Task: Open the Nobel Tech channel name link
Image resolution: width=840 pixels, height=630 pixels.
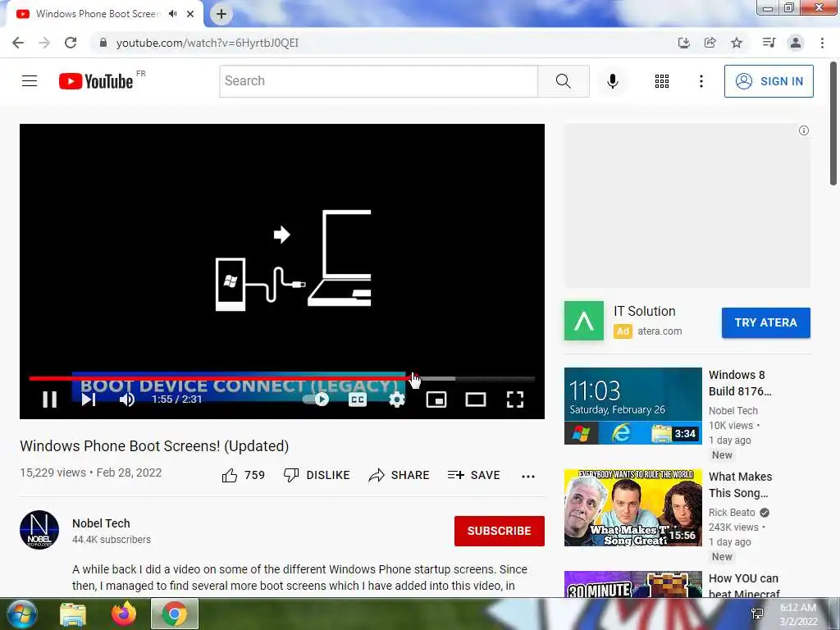Action: pyautogui.click(x=101, y=523)
